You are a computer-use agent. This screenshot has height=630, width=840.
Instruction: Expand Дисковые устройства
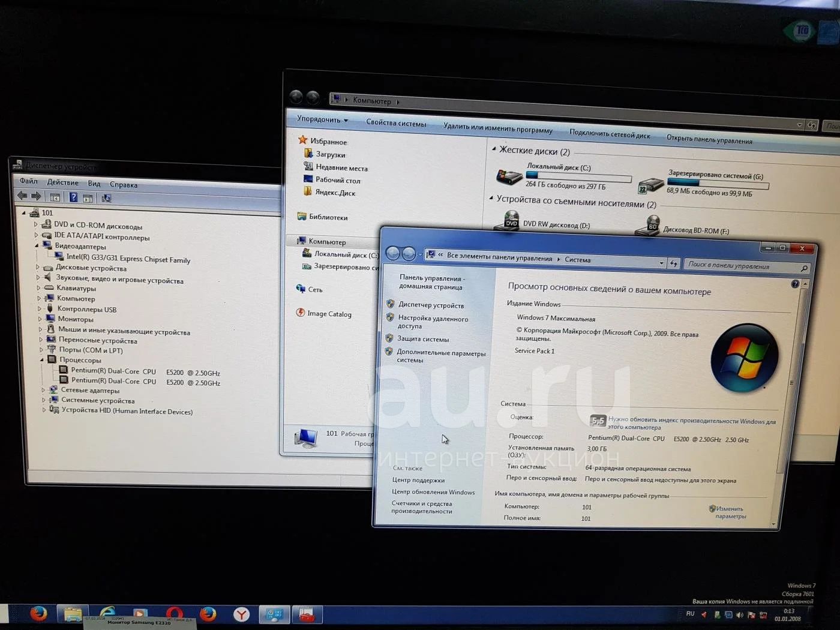[37, 267]
